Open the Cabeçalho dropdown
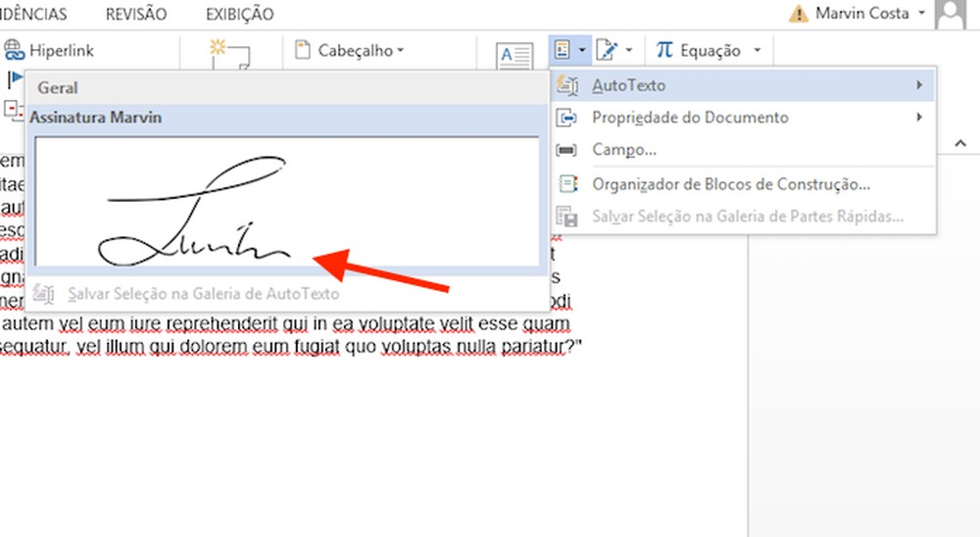This screenshot has height=537, width=980. pos(401,50)
